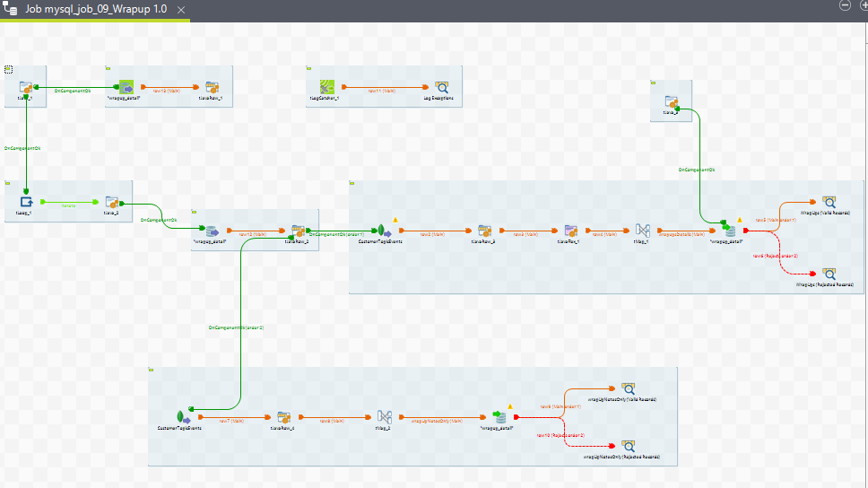Select WrapUps (Valid Records) log component
Image resolution: width=868 pixels, height=488 pixels.
tap(829, 203)
